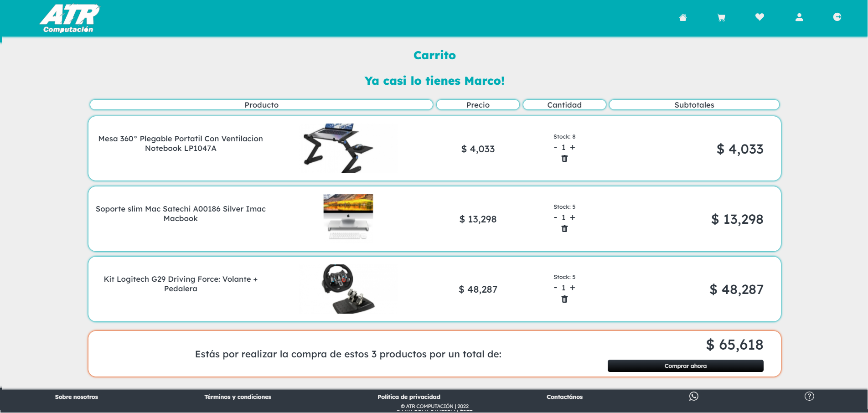Click the Comprar ahora button
Screen dimensions: 868x413
point(685,366)
